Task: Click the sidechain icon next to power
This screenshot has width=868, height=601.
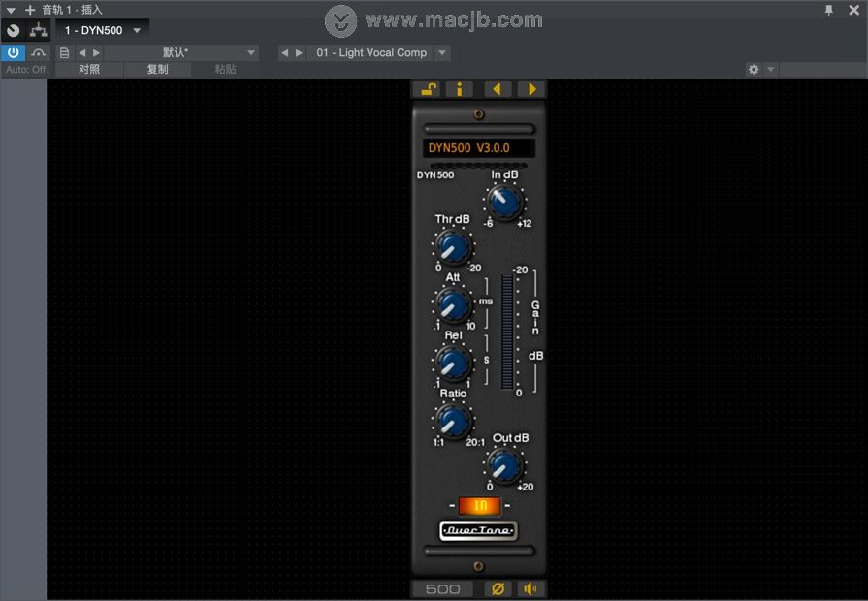Action: pos(38,53)
